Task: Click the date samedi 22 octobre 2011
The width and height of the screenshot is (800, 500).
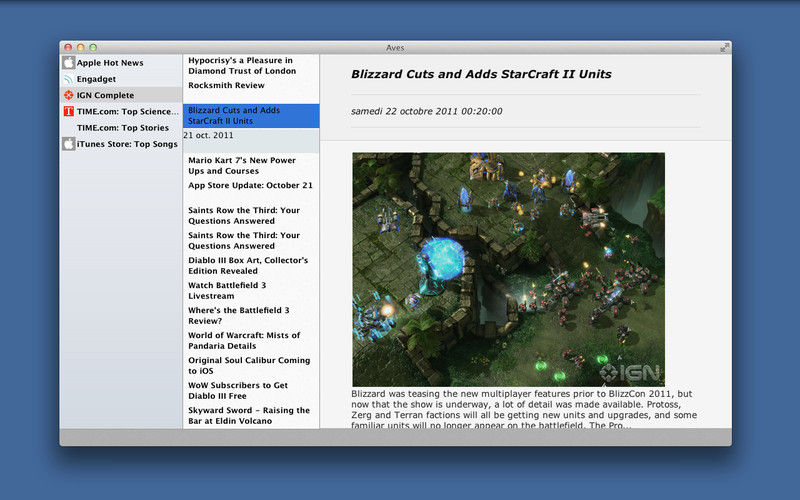Action: coord(427,111)
